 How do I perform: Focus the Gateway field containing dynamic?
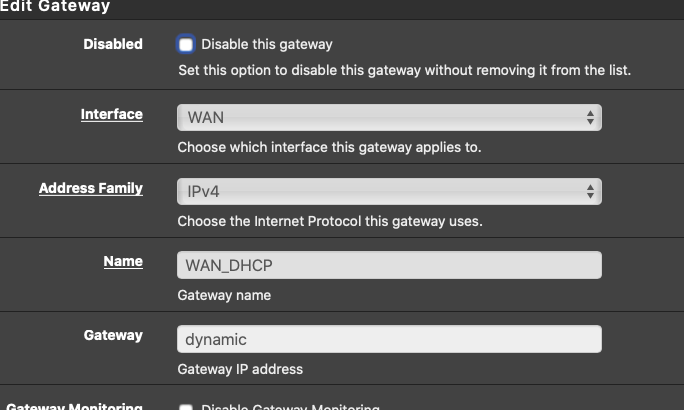coord(389,339)
